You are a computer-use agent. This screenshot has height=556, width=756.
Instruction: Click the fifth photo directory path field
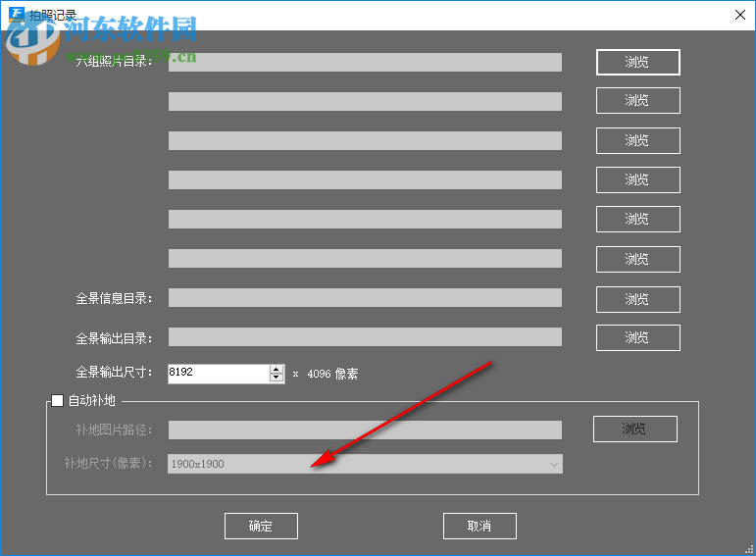pos(365,219)
